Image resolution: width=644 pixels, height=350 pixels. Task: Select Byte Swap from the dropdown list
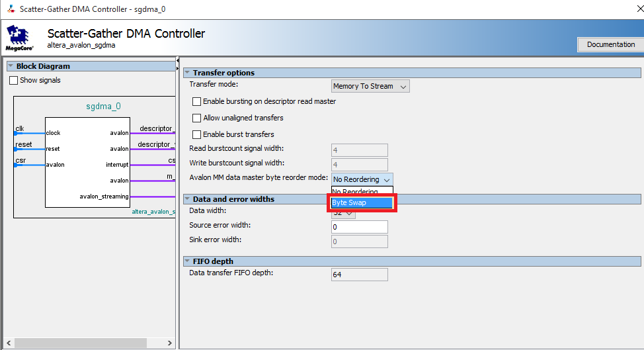(362, 202)
